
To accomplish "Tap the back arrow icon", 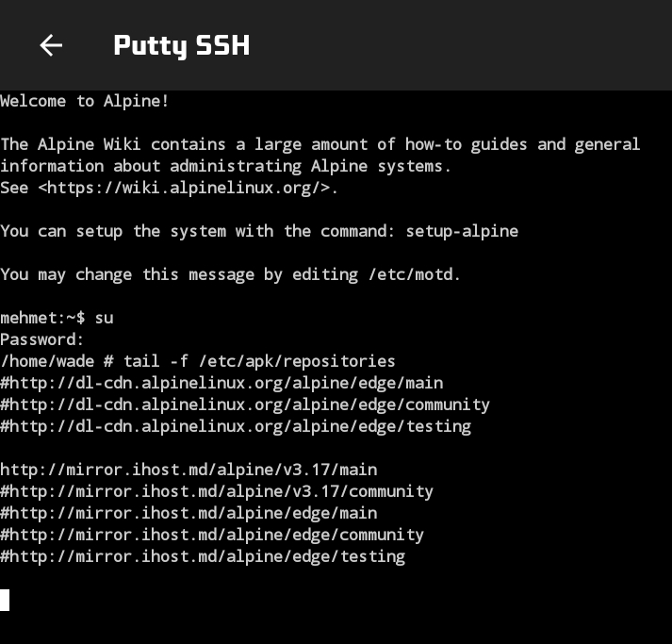I will 51,45.
